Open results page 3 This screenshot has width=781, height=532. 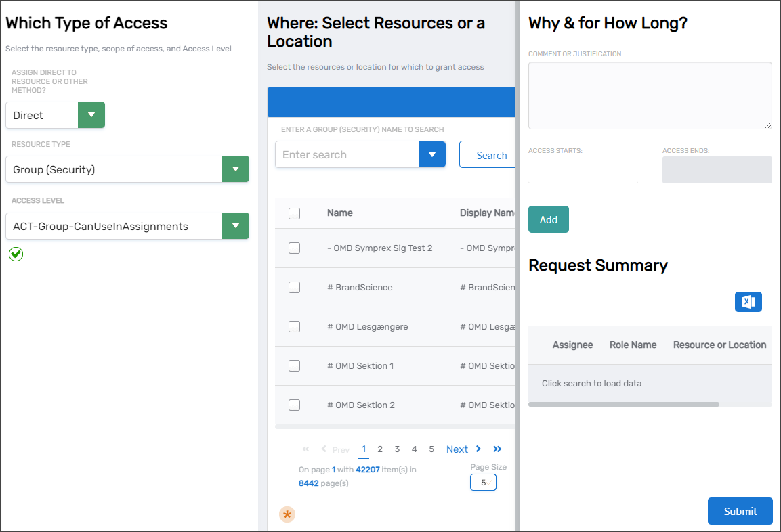click(x=397, y=449)
